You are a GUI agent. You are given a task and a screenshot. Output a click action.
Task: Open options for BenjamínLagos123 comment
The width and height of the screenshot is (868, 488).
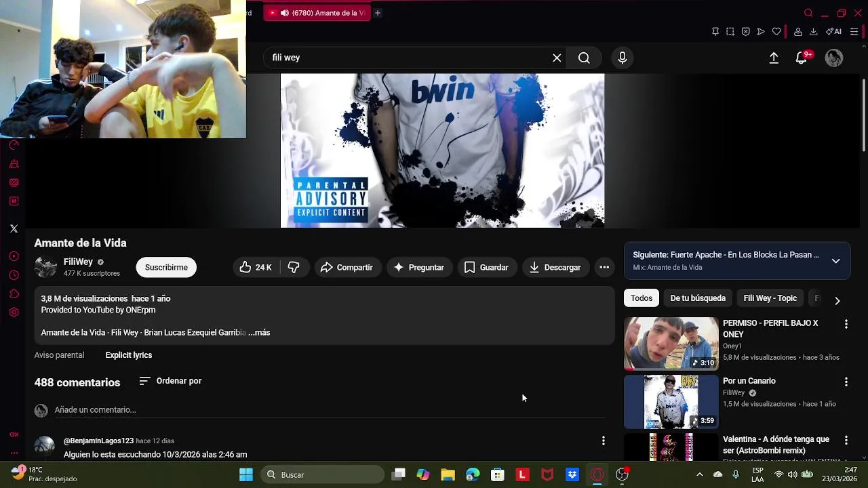click(x=603, y=441)
